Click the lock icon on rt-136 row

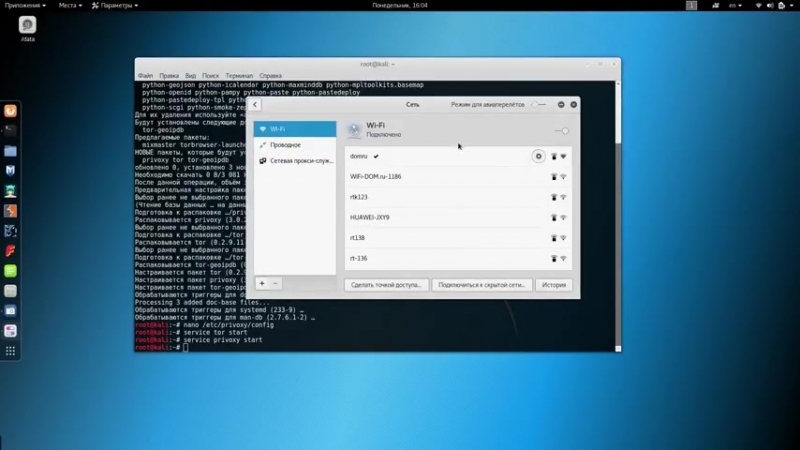(554, 258)
